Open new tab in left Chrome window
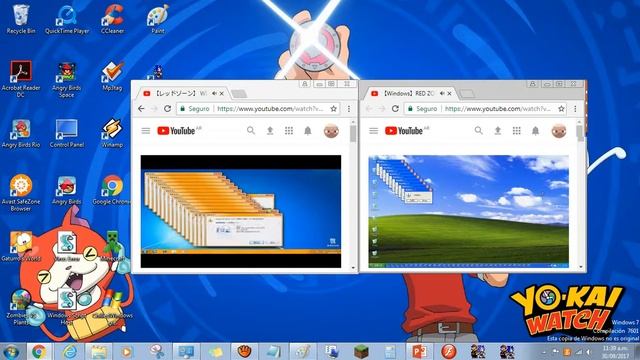640x360 pixels. coord(239,94)
